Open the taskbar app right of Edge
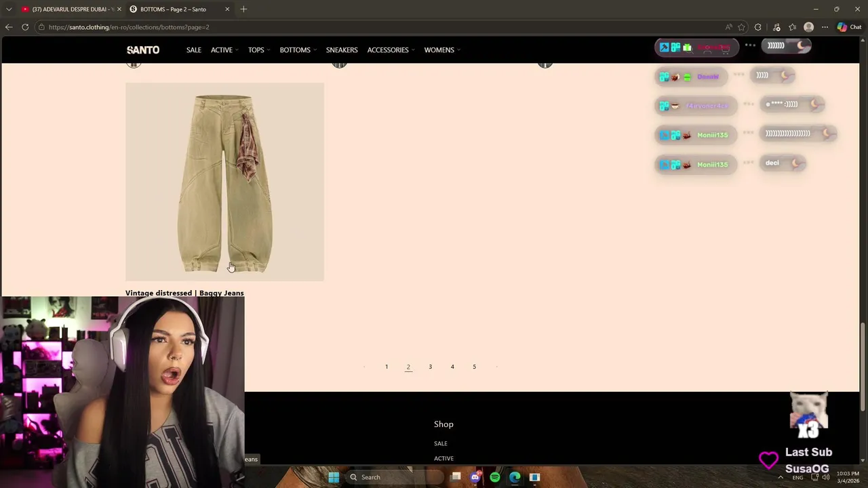The width and height of the screenshot is (868, 488). pos(534,477)
